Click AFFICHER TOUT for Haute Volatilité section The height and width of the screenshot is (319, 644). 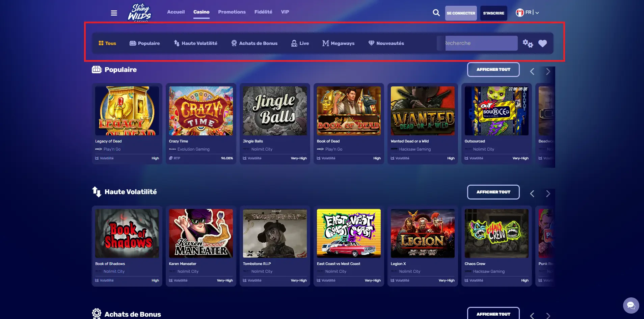[493, 192]
